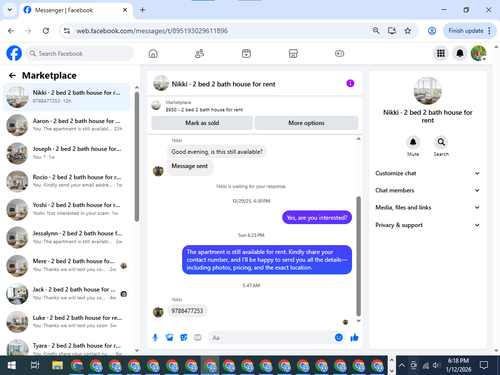Record a voice clip with microphone icon
The width and height of the screenshot is (500, 375).
155,338
